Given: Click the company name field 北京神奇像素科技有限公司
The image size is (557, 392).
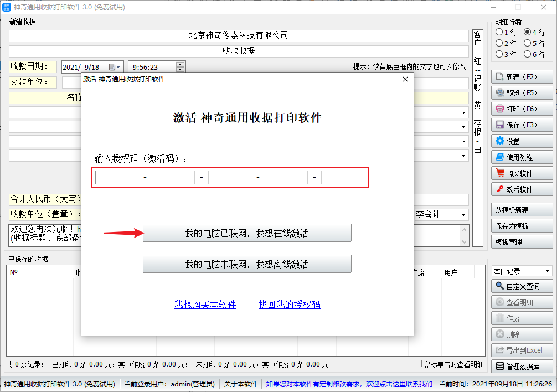Looking at the screenshot, I should [239, 35].
